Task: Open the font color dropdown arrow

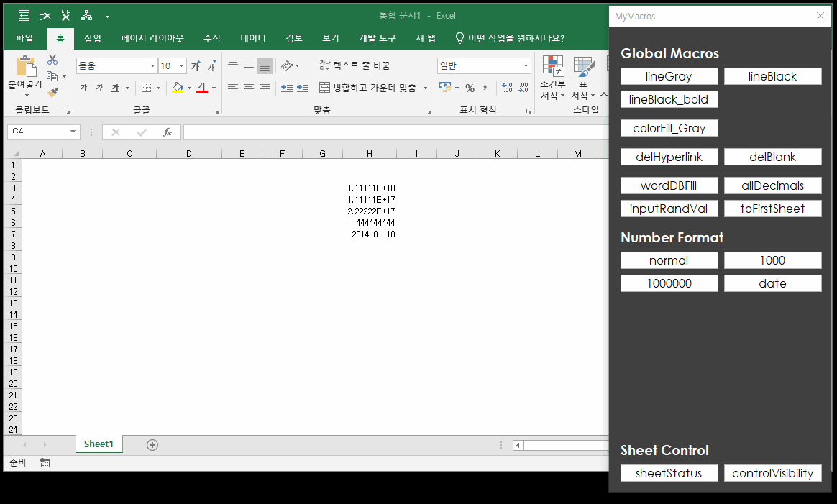Action: click(214, 88)
